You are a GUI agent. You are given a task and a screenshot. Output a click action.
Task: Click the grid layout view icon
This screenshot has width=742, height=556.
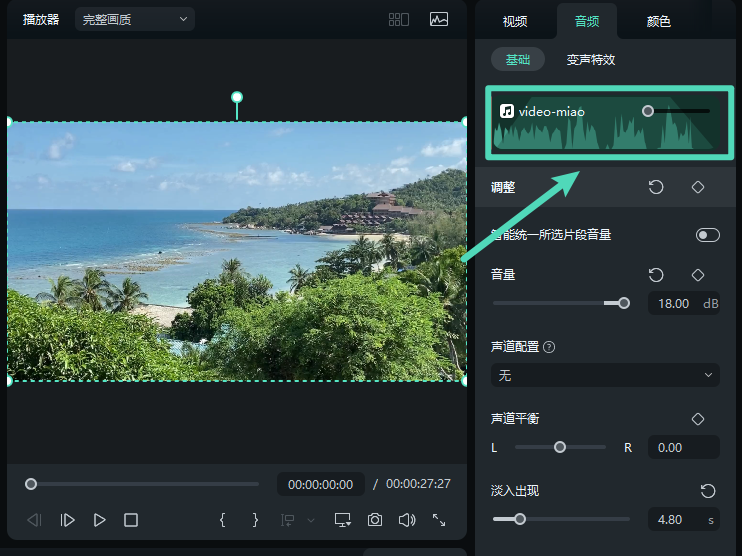point(398,19)
